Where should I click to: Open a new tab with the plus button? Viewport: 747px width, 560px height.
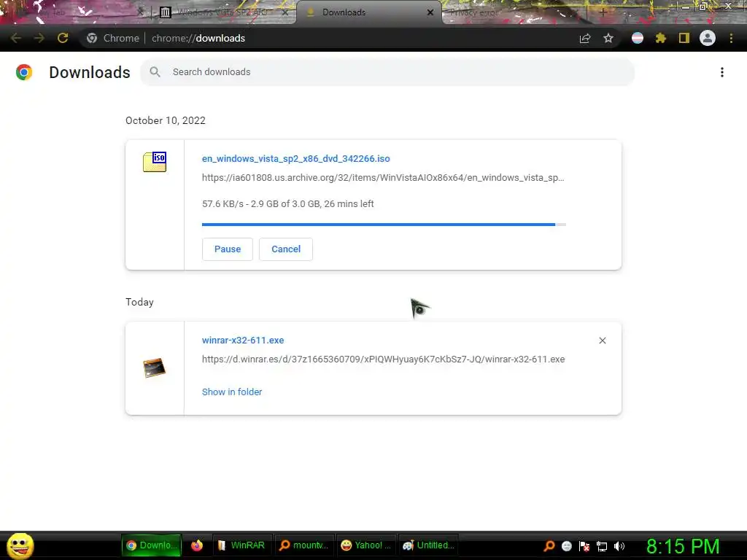point(603,12)
